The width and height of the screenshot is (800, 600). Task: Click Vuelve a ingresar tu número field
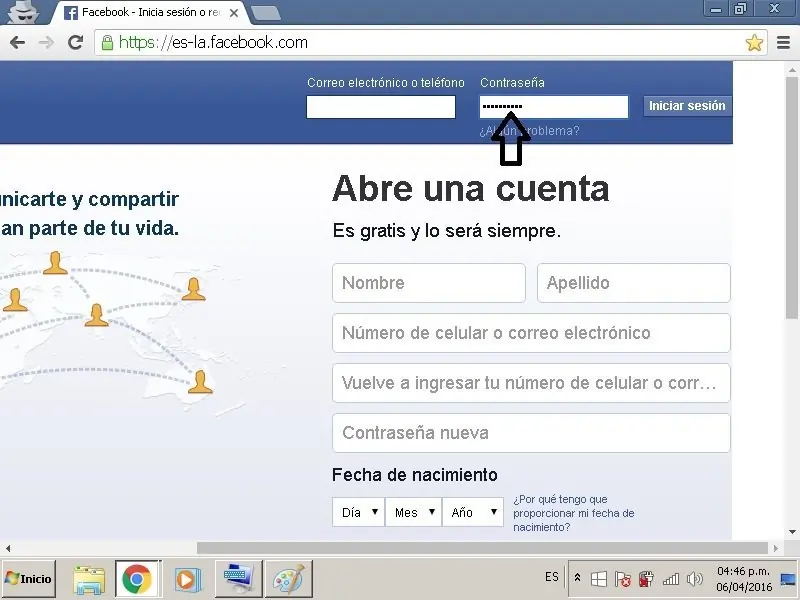531,383
